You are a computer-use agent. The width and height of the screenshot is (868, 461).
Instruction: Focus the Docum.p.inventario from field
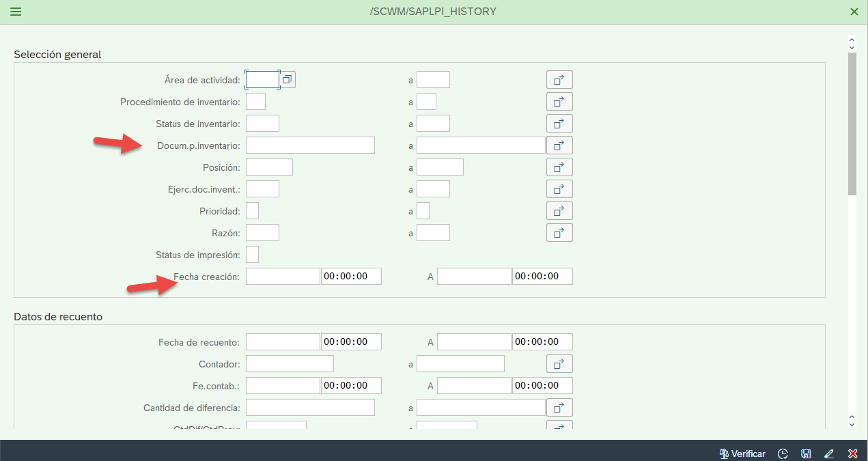[x=310, y=145]
